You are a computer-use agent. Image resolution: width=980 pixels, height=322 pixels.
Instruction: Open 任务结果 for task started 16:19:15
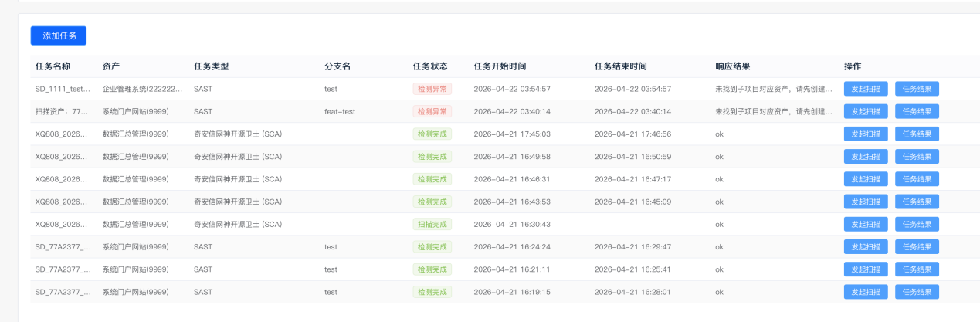click(x=917, y=292)
